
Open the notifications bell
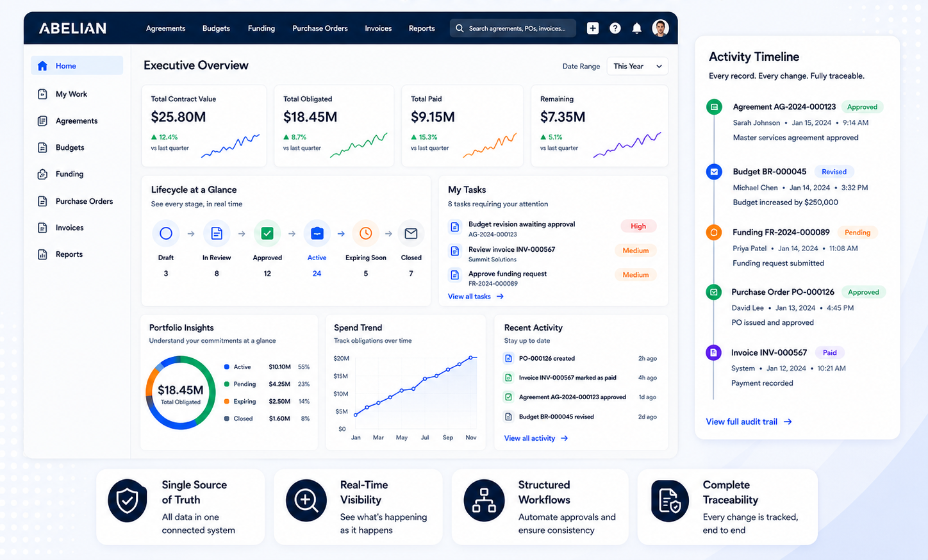pos(636,28)
